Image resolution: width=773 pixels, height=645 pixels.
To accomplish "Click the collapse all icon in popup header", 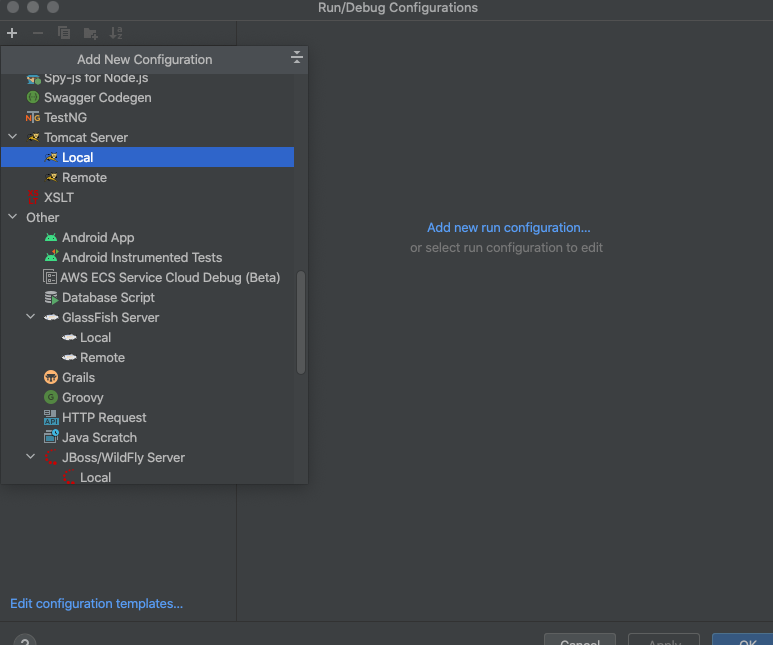I will pos(296,57).
